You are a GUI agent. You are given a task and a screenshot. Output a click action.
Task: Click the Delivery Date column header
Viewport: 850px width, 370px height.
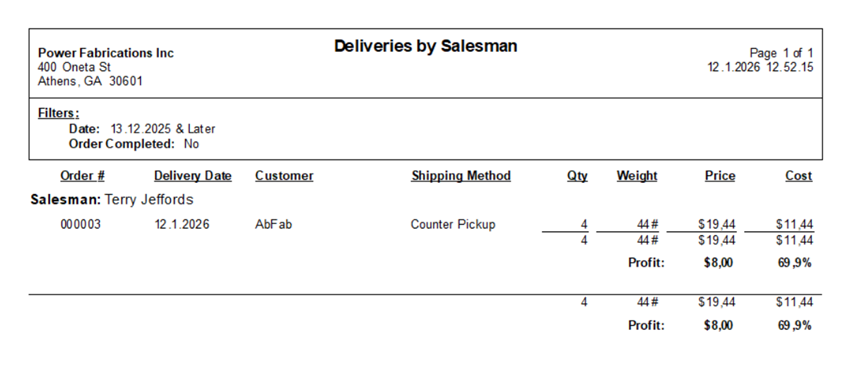tap(192, 176)
